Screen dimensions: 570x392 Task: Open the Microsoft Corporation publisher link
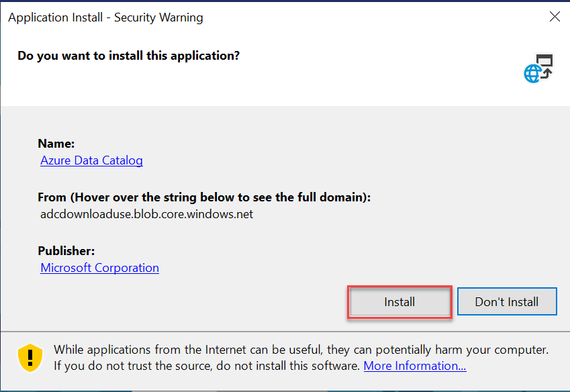(x=99, y=268)
